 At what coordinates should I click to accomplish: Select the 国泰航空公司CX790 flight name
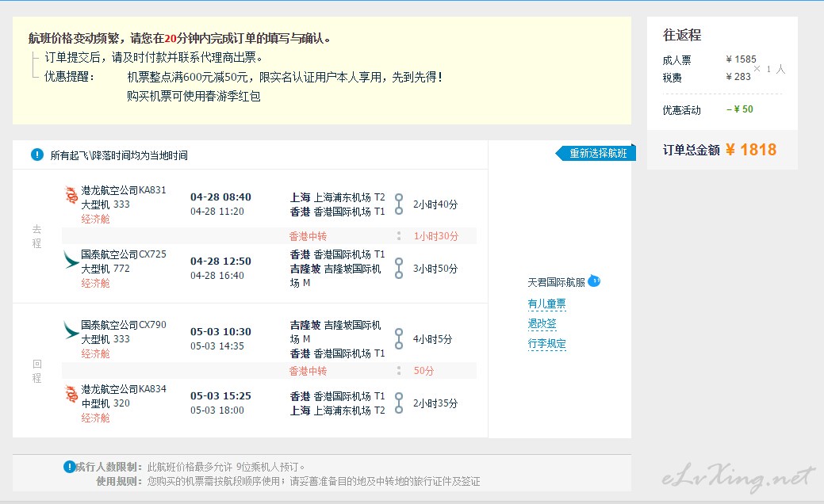(124, 325)
